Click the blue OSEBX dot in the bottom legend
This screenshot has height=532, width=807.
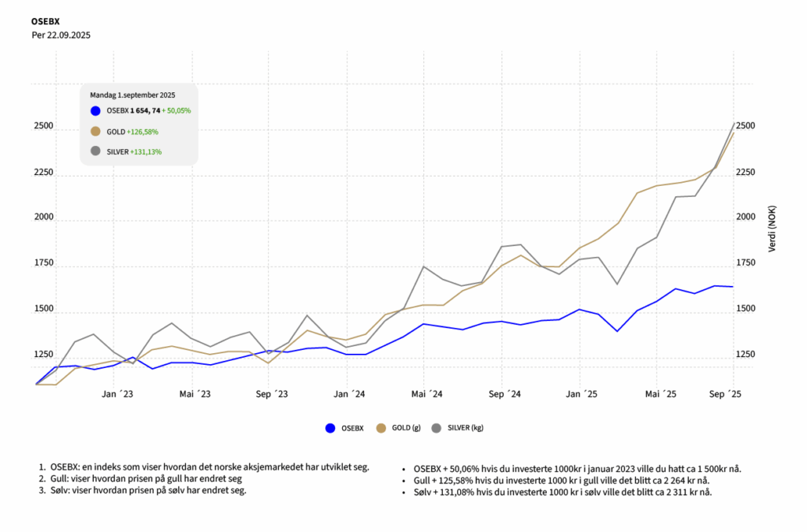pos(331,428)
